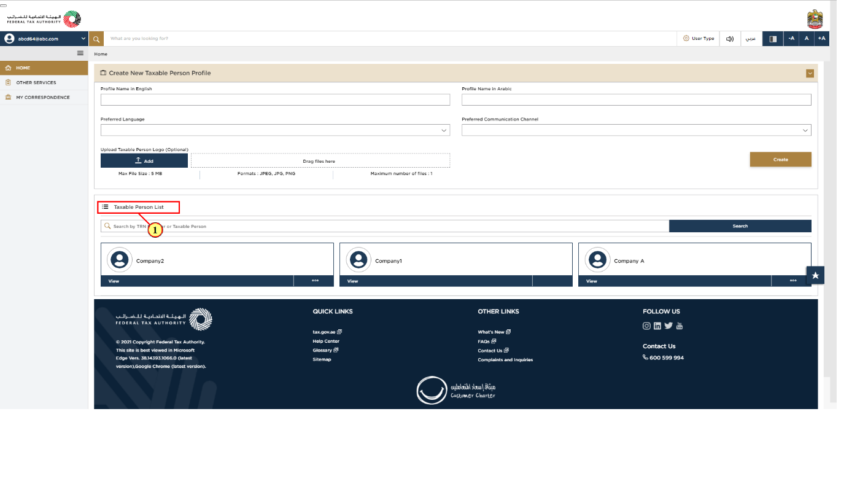
Task: Click the gold search magnifier icon
Action: pos(96,39)
